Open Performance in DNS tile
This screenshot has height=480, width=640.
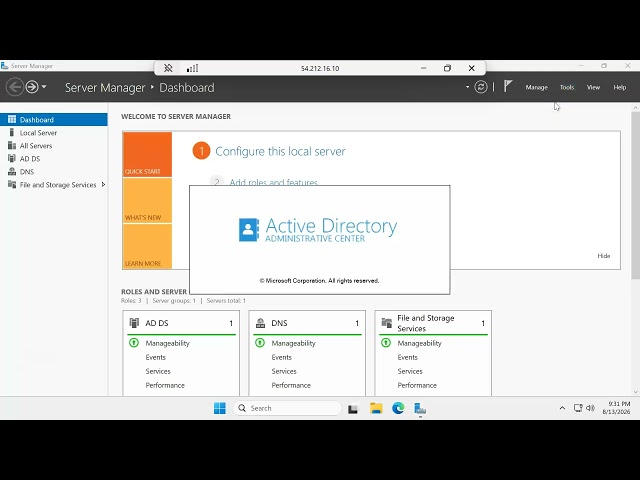291,385
